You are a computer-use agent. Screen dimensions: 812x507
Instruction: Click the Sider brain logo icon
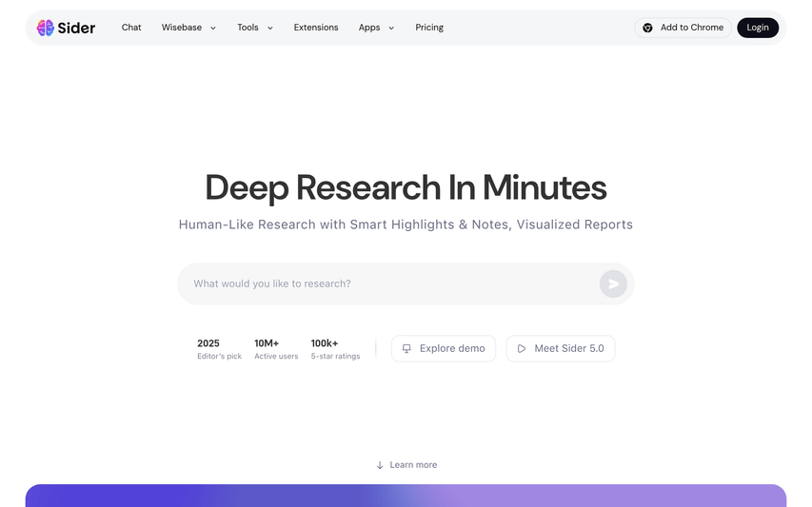tap(46, 28)
